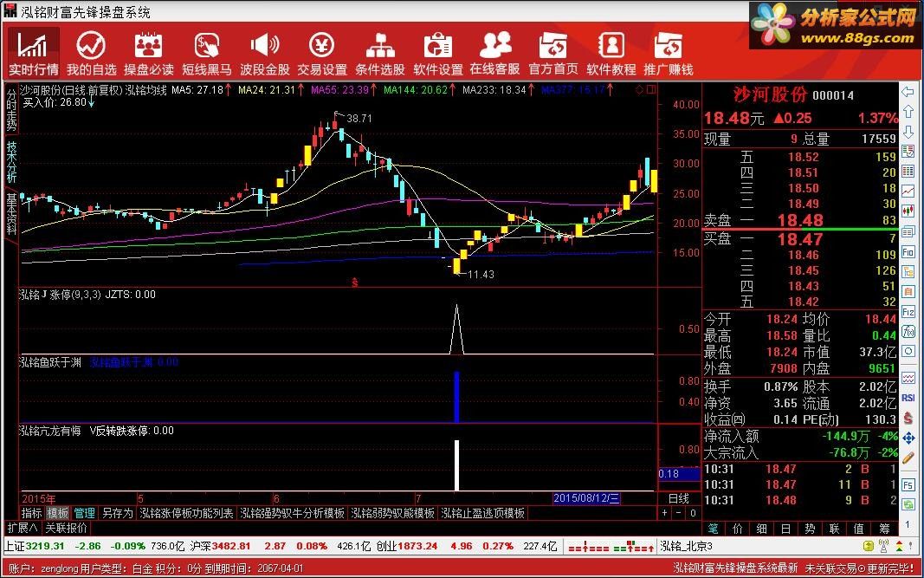This screenshot has width=924, height=578.
Task: Select the 筹 tab under trade list
Action: (x=884, y=529)
